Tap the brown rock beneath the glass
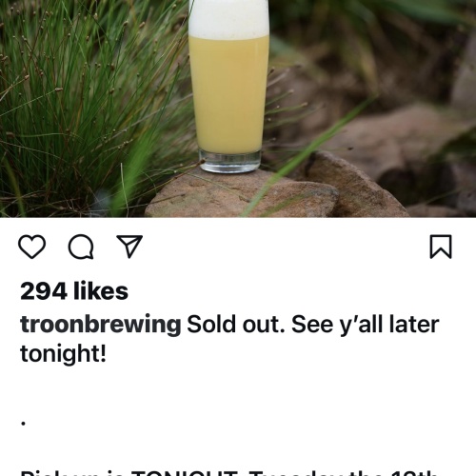 (241, 195)
